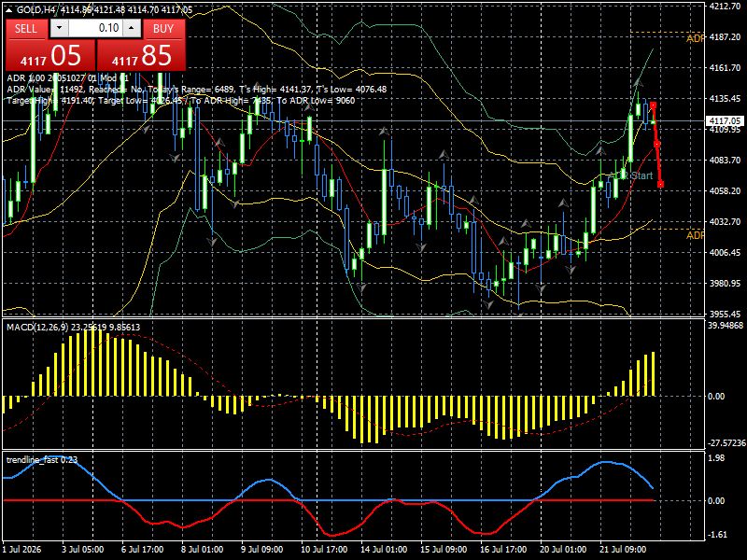
Task: Click MACD scale value -27.57236
Action: coord(726,443)
